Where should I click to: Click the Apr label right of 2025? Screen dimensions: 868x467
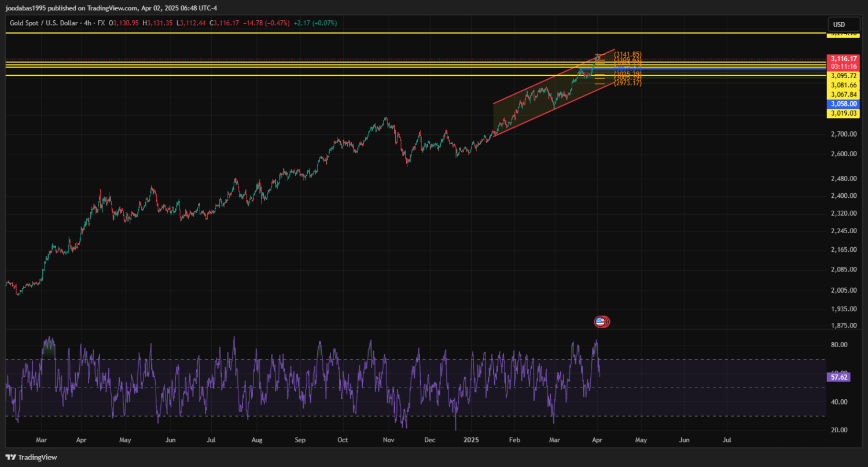pyautogui.click(x=597, y=440)
